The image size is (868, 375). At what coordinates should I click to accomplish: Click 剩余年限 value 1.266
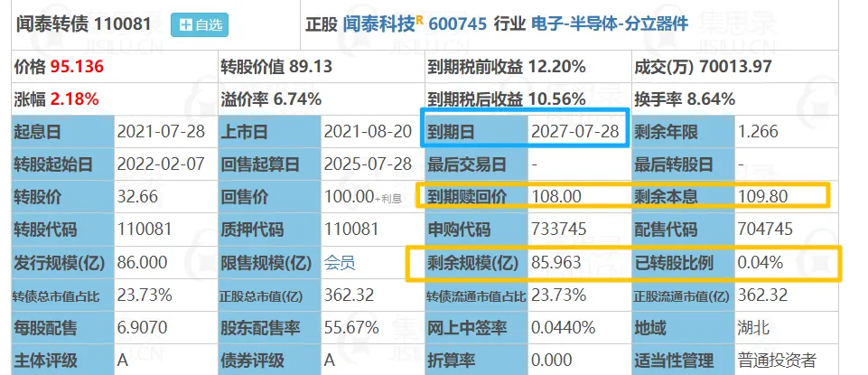[x=758, y=132]
